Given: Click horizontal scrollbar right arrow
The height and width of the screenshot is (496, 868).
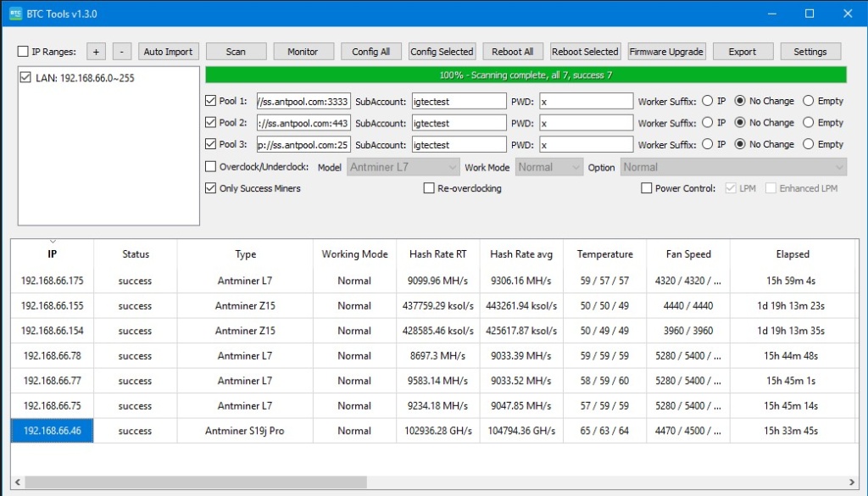Looking at the screenshot, I should [851, 482].
